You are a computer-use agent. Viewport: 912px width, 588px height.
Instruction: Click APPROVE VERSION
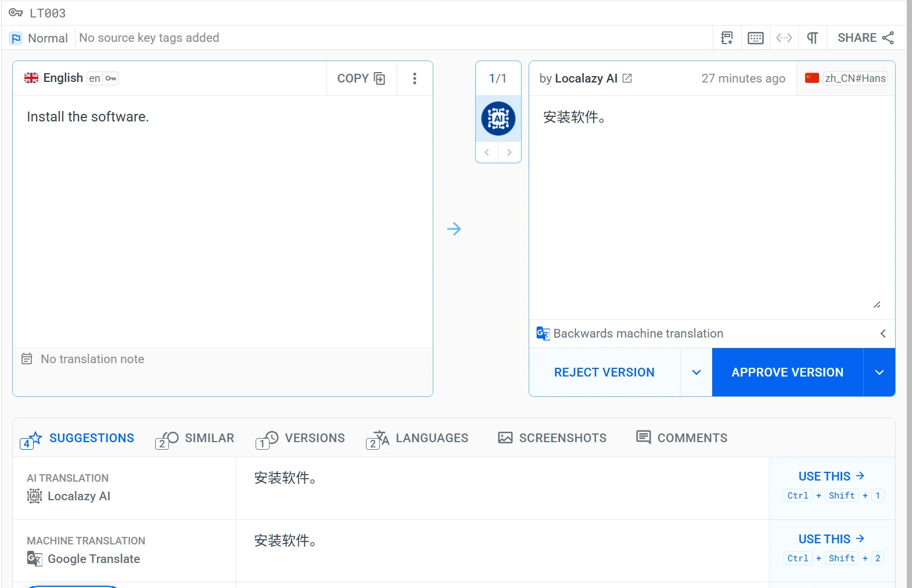[787, 372]
